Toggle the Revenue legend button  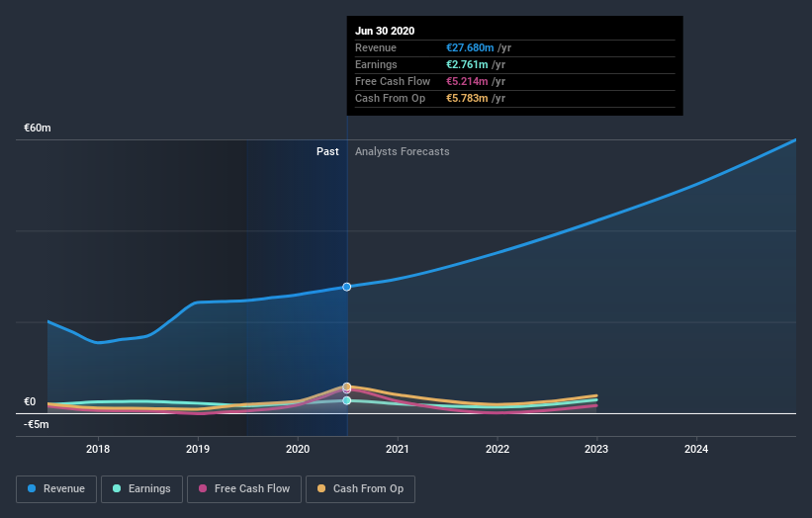(x=56, y=489)
